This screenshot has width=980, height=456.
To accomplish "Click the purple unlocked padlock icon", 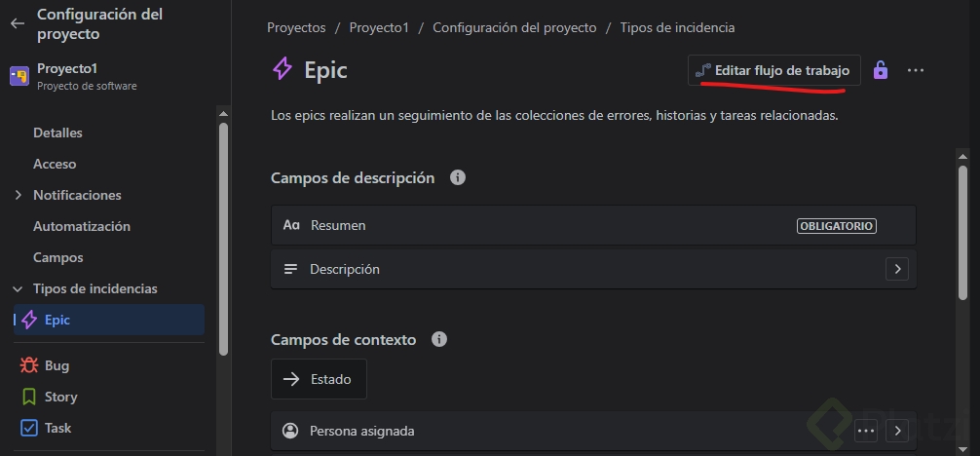I will point(881,70).
